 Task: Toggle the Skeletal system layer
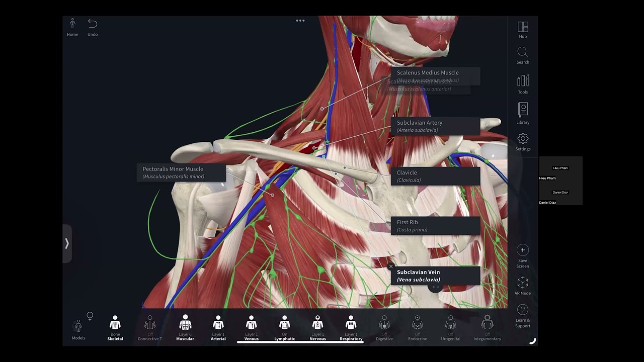click(x=115, y=328)
